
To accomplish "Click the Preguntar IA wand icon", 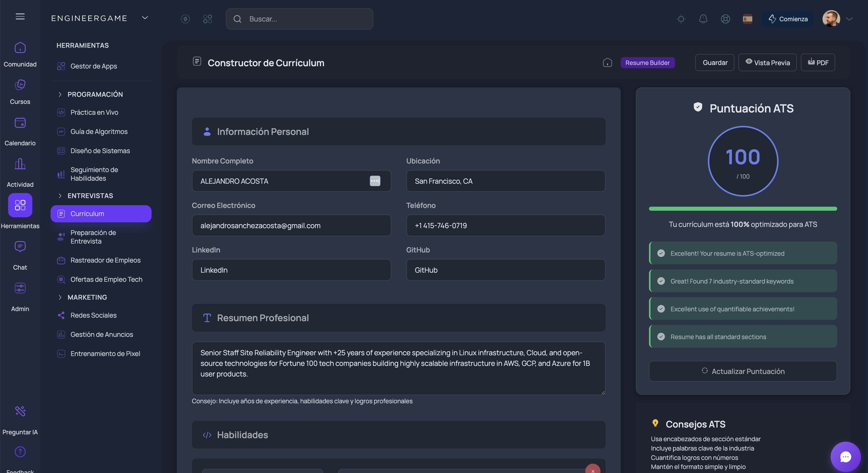I will point(20,411).
